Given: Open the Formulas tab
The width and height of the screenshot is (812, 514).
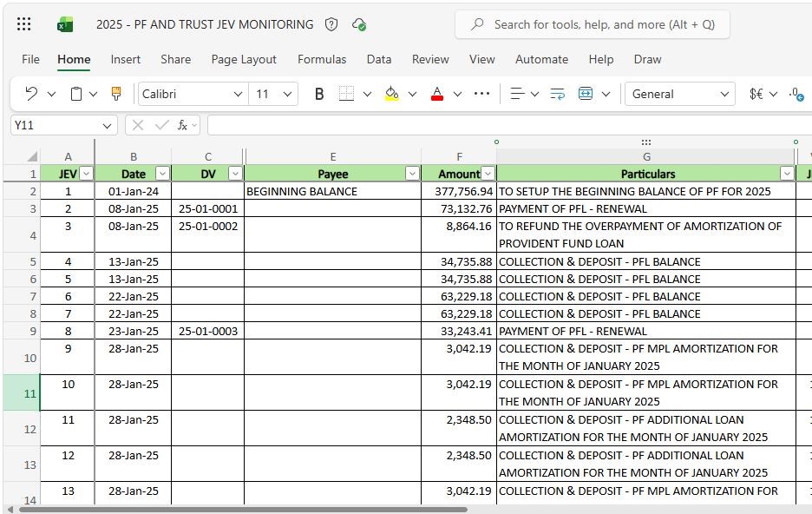Looking at the screenshot, I should (322, 59).
